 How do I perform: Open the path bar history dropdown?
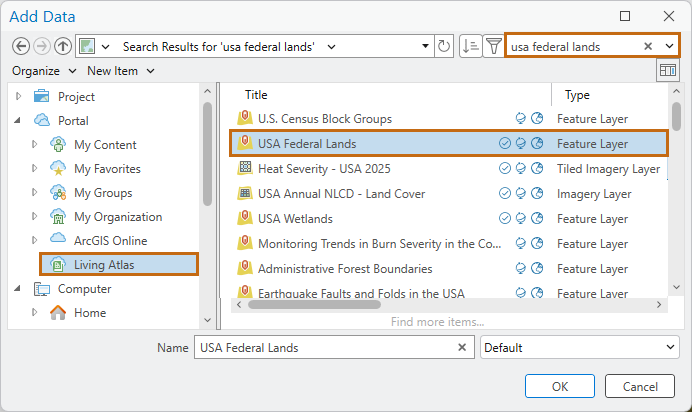[425, 46]
